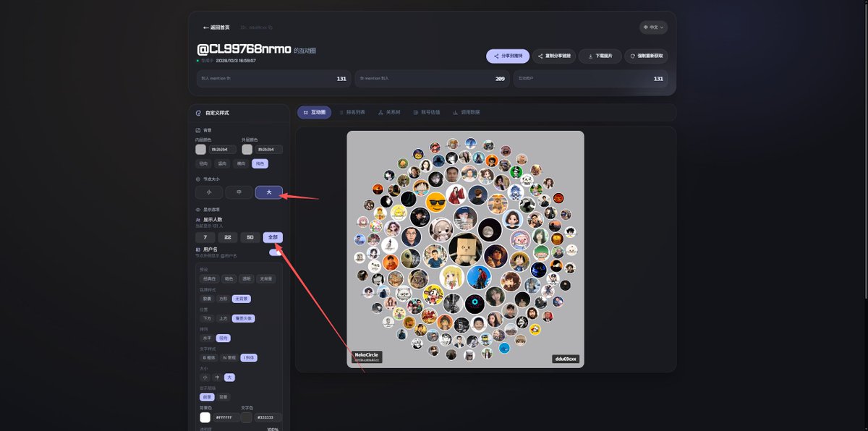The height and width of the screenshot is (431, 868).
Task: Select 50 as displayed people count
Action: click(x=250, y=237)
